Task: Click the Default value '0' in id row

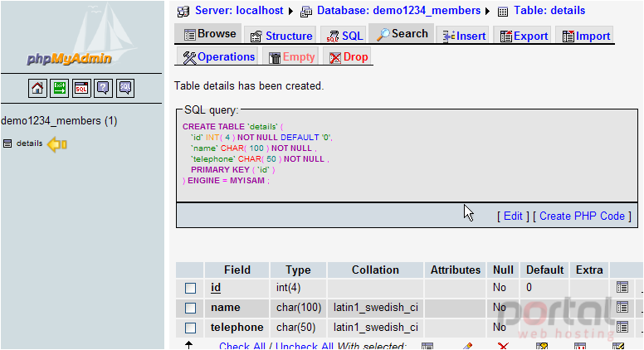Action: 529,288
